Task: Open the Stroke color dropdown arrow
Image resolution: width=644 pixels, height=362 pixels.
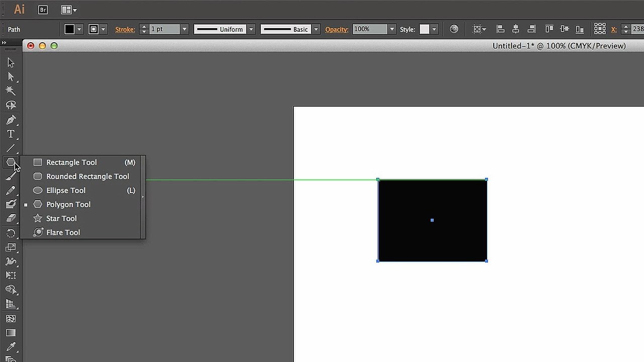Action: click(x=104, y=29)
